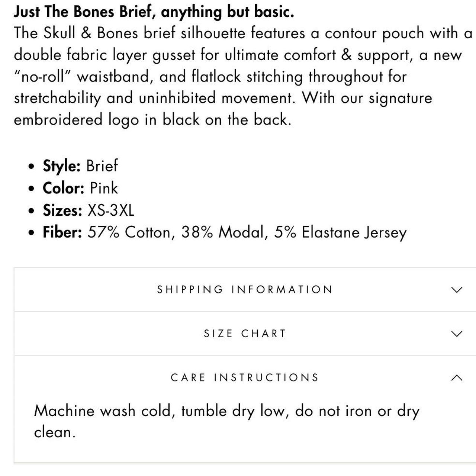Click the bold Color: label
Screen dimensions: 476x476
(64, 188)
